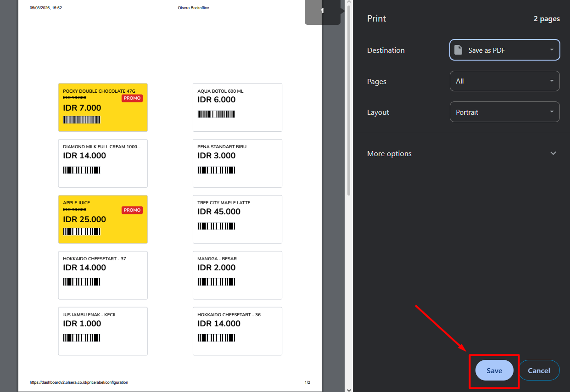
Task: Open the Layout dropdown set to Portrait
Action: [505, 112]
